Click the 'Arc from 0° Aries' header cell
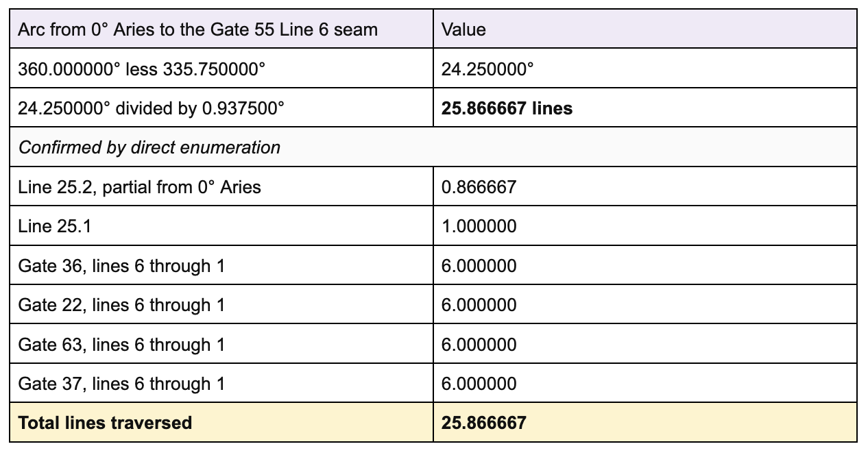This screenshot has height=455, width=868. tap(221, 29)
